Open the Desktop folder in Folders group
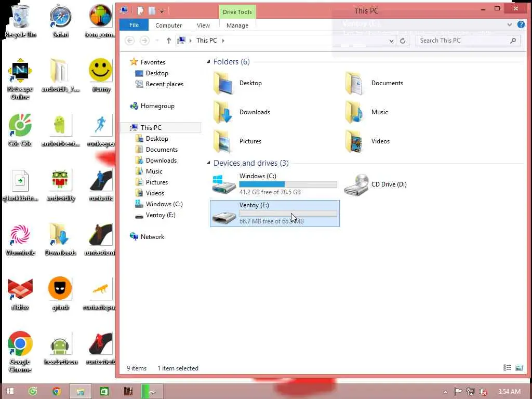 point(238,83)
